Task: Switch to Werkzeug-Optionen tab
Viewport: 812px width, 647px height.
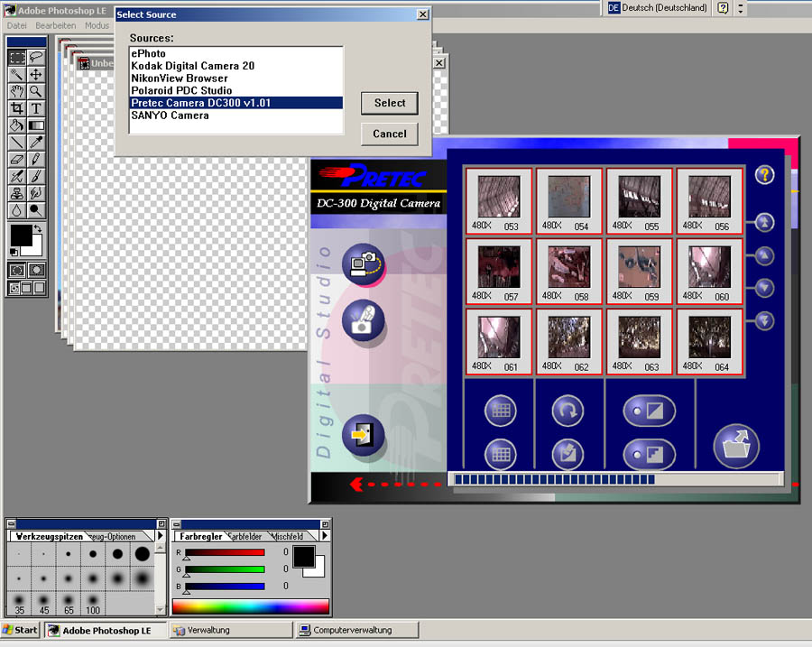Action: click(113, 537)
